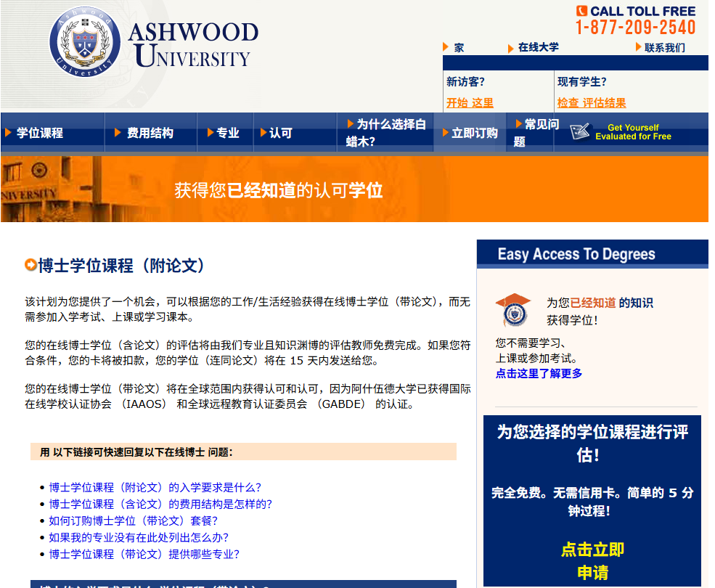Select 立即订购 in the navigation bar

(474, 133)
